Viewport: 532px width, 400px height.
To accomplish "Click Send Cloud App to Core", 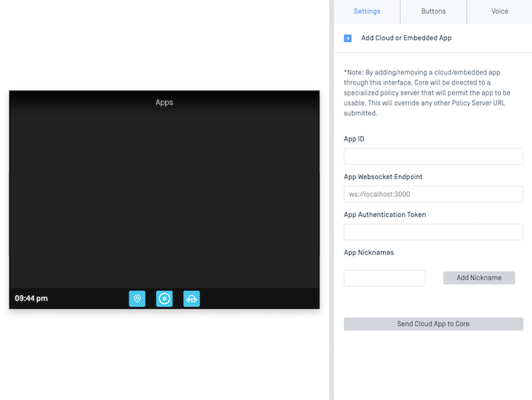I will tap(433, 324).
